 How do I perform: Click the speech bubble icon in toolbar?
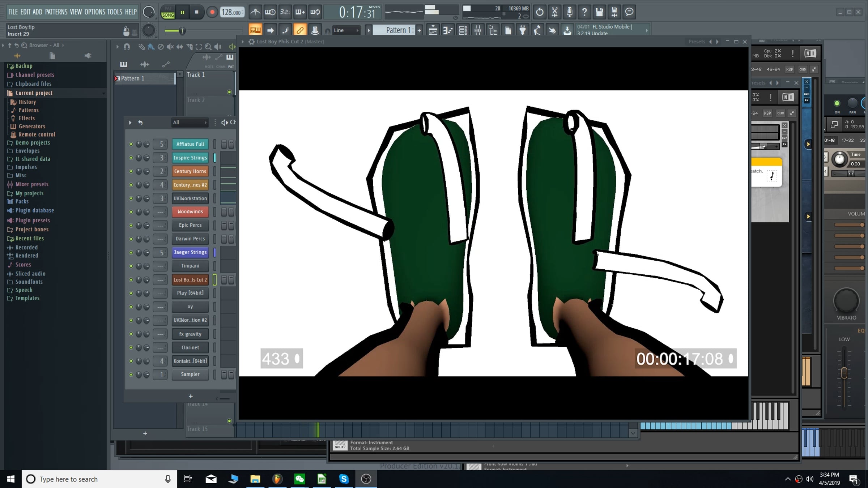629,12
